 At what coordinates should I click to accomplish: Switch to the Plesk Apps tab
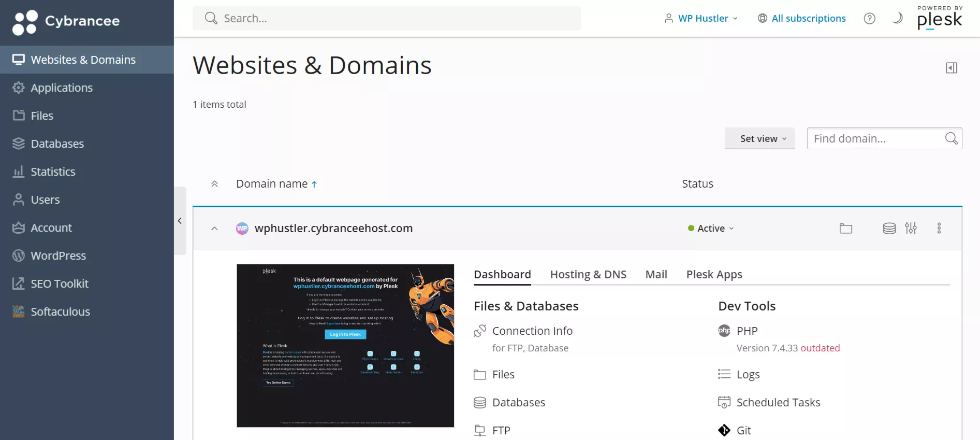714,275
